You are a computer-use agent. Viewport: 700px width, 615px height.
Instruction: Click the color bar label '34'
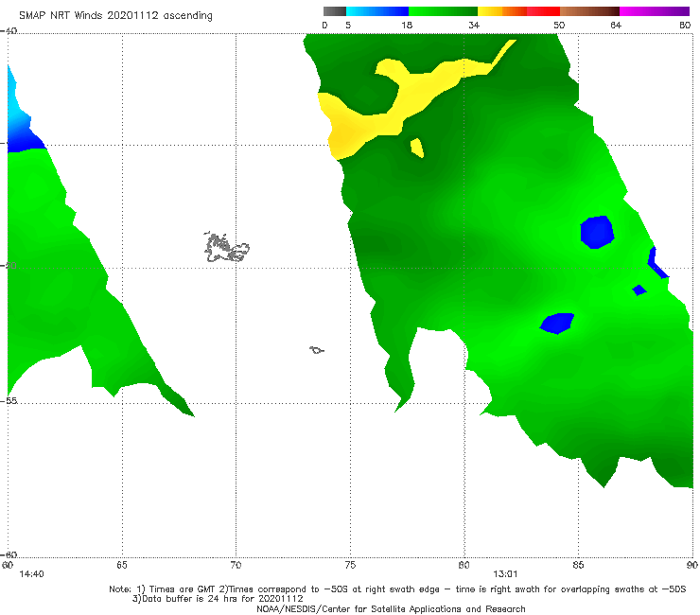coord(474,25)
